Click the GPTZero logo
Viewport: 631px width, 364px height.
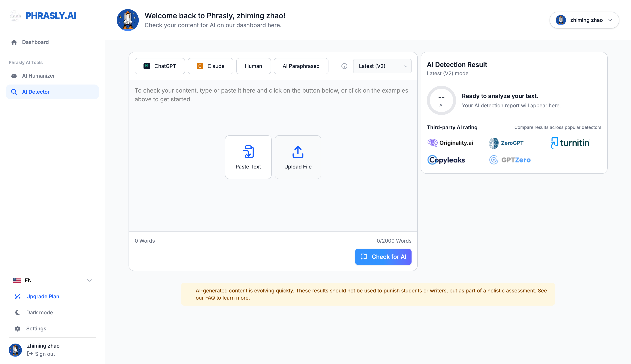click(x=510, y=160)
